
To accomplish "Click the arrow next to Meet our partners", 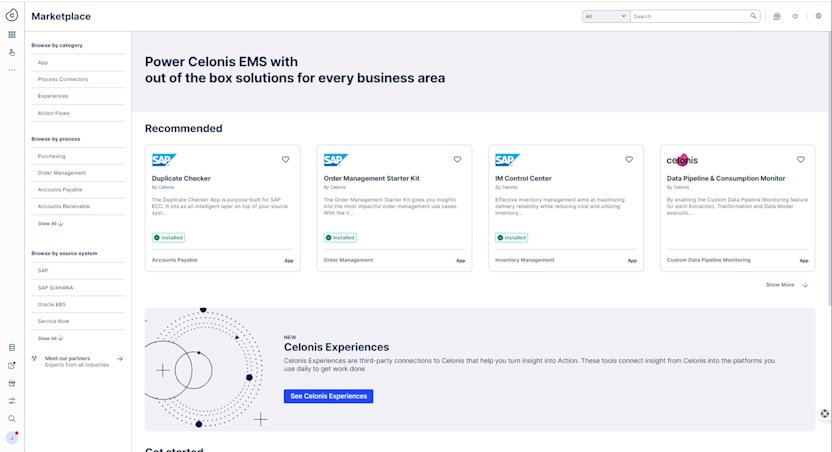I will pos(120,359).
